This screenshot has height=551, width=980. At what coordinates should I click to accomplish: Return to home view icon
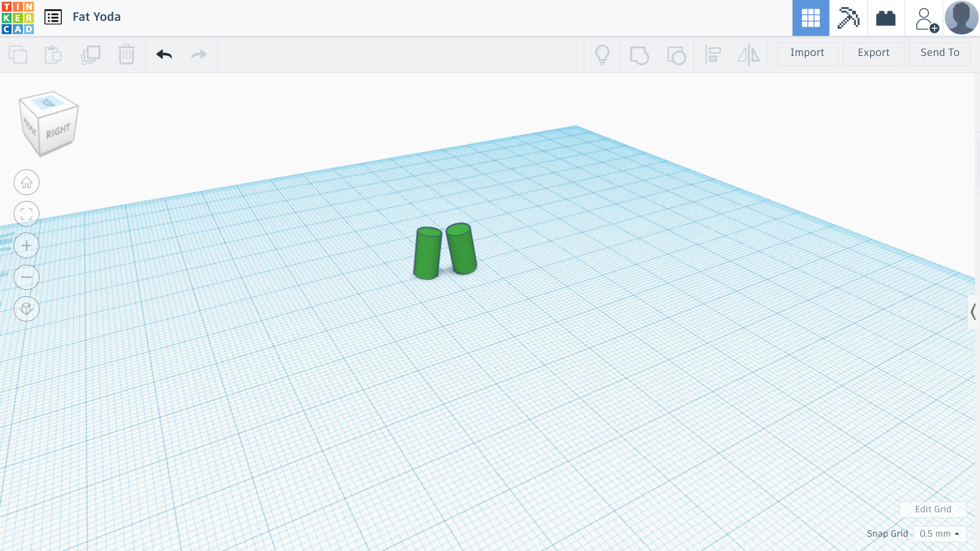click(x=27, y=182)
